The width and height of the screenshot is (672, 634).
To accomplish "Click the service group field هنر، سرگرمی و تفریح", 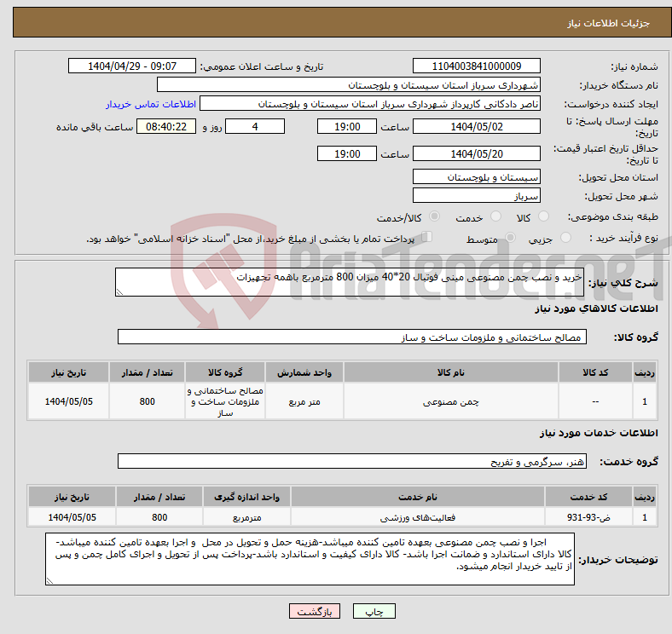I will tap(352, 461).
